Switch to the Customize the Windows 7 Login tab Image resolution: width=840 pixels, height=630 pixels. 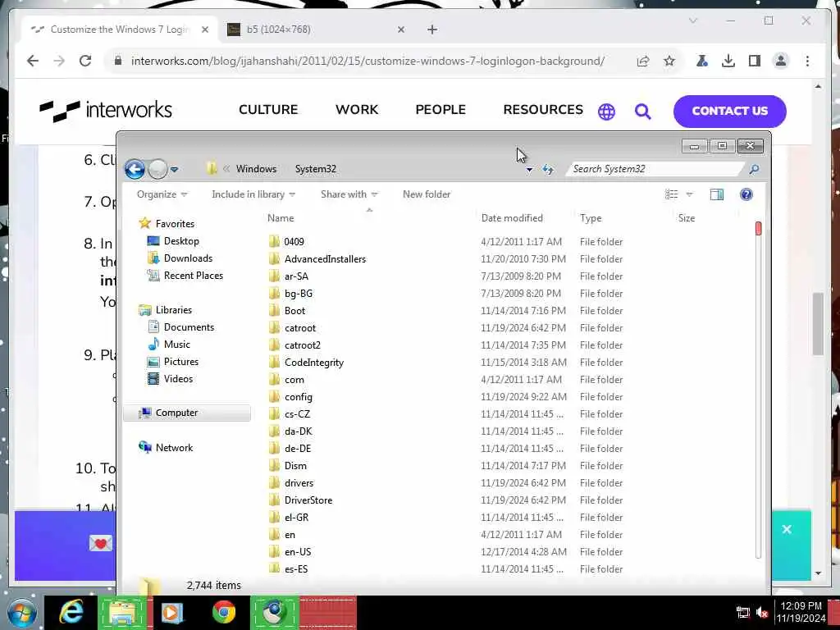(119, 30)
